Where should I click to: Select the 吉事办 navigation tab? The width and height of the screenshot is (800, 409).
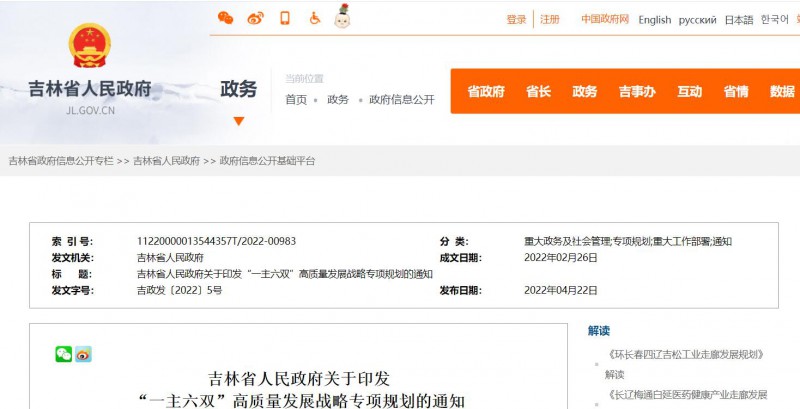click(x=636, y=91)
